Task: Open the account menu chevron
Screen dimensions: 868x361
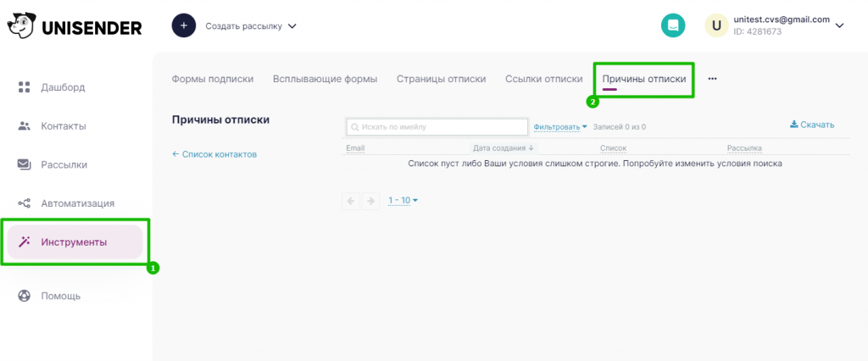Action: [x=839, y=25]
